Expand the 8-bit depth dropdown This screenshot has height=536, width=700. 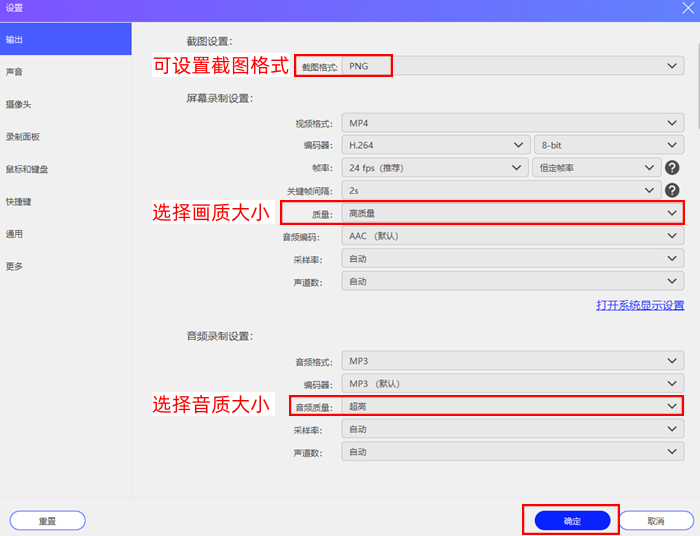tap(609, 145)
